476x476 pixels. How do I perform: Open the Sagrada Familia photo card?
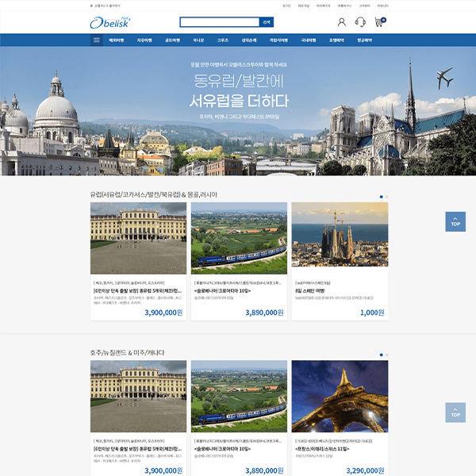(340, 235)
